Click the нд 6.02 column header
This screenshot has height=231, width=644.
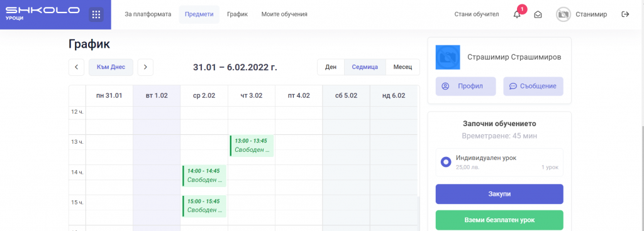click(x=394, y=96)
